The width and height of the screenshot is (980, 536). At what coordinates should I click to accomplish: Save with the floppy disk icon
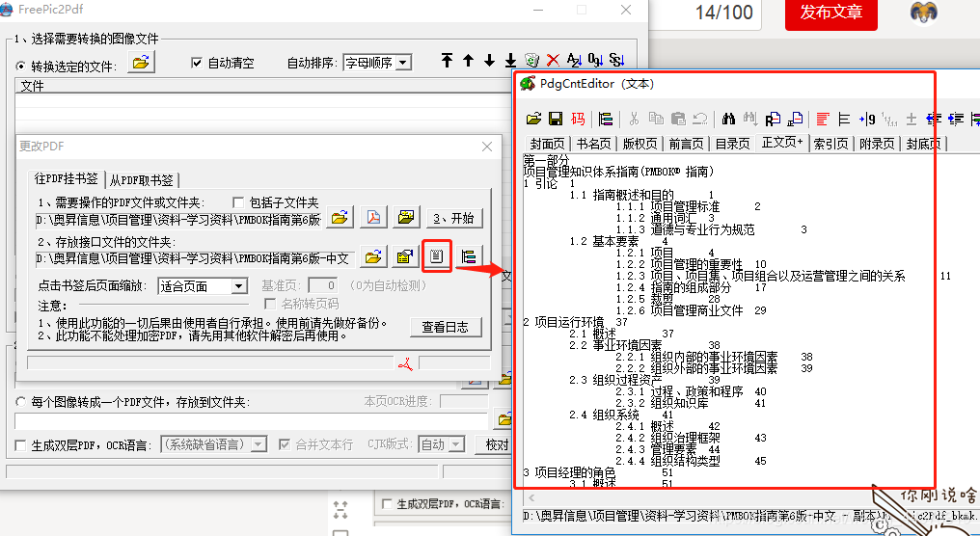click(x=556, y=119)
